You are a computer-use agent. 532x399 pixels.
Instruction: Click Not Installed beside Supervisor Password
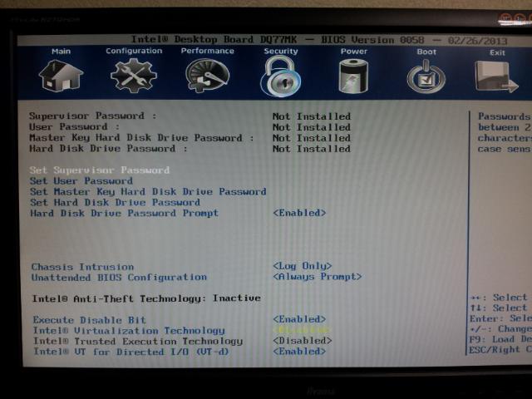(x=312, y=116)
